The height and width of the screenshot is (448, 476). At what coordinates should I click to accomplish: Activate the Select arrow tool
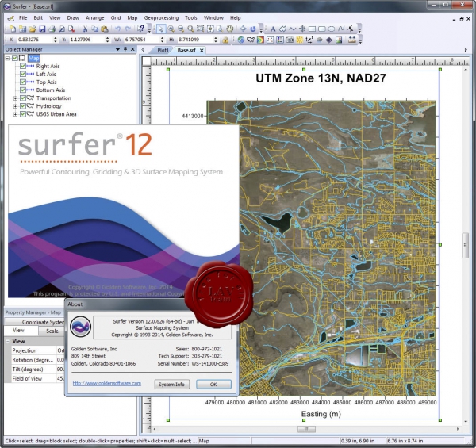click(160, 29)
